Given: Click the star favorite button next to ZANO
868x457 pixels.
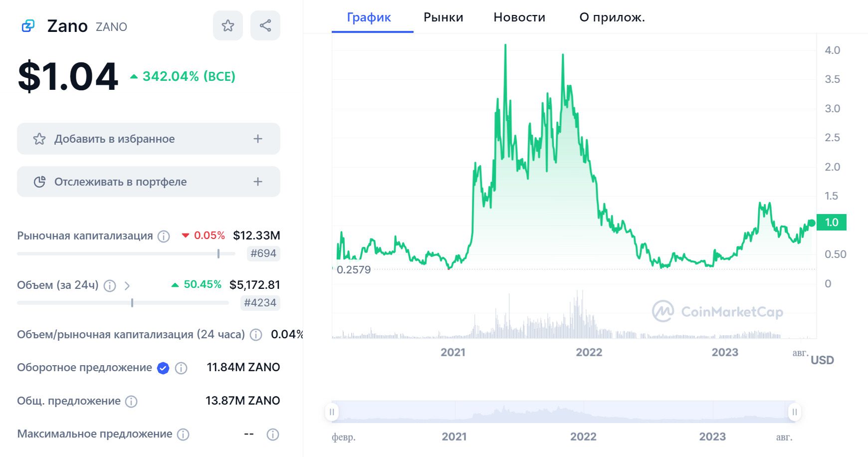Looking at the screenshot, I should [x=228, y=25].
